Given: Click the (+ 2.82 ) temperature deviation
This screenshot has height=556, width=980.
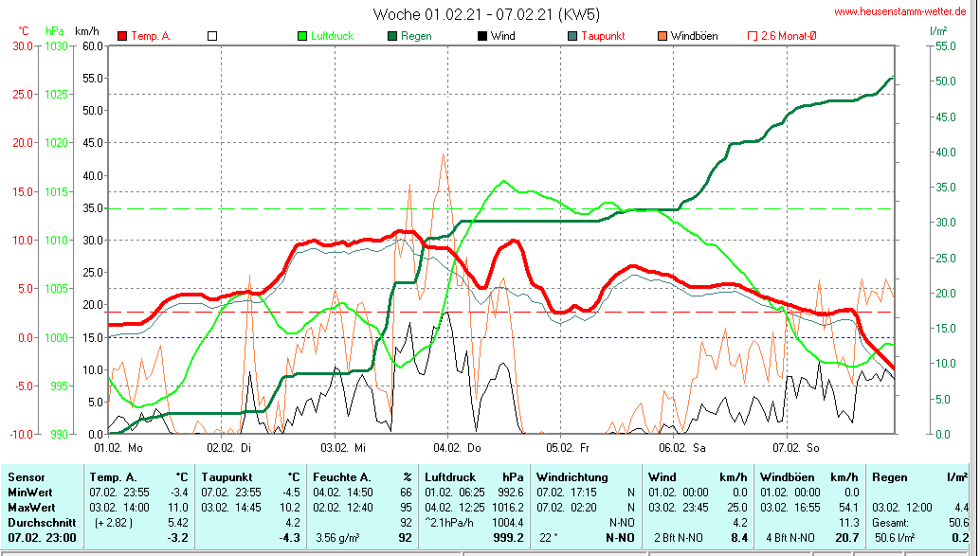Looking at the screenshot, I should [113, 522].
